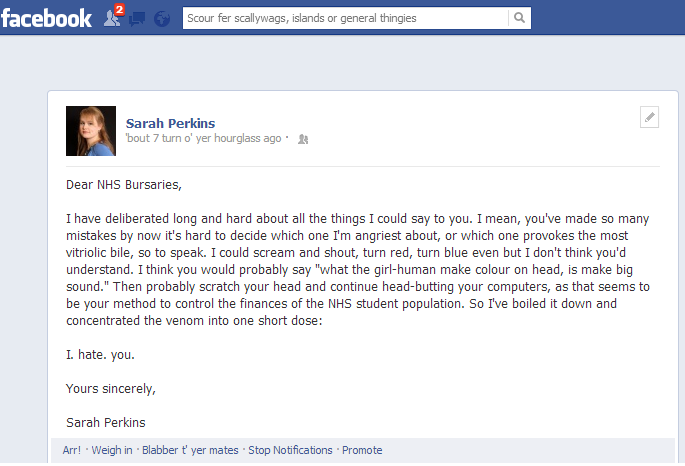This screenshot has height=466, width=685.
Task: Toggle "Stop Notifications" for this post
Action: pos(290,450)
